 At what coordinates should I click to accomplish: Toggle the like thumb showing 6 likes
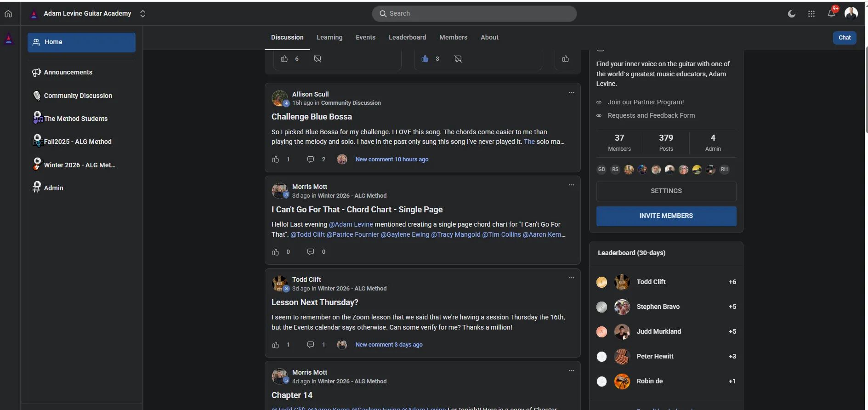[x=284, y=59]
